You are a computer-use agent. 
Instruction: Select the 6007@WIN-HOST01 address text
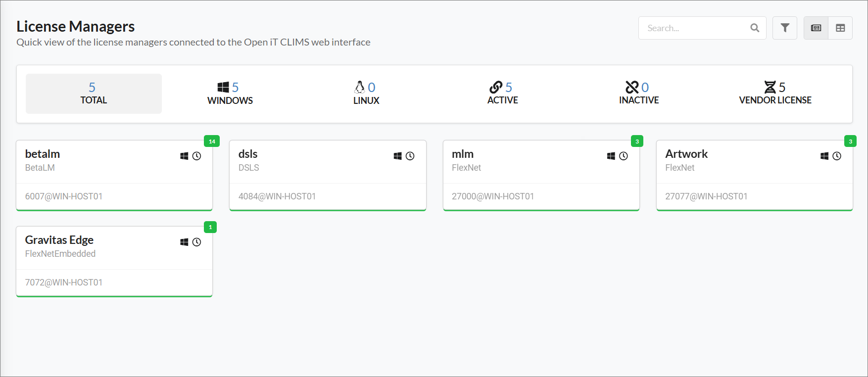(x=64, y=196)
